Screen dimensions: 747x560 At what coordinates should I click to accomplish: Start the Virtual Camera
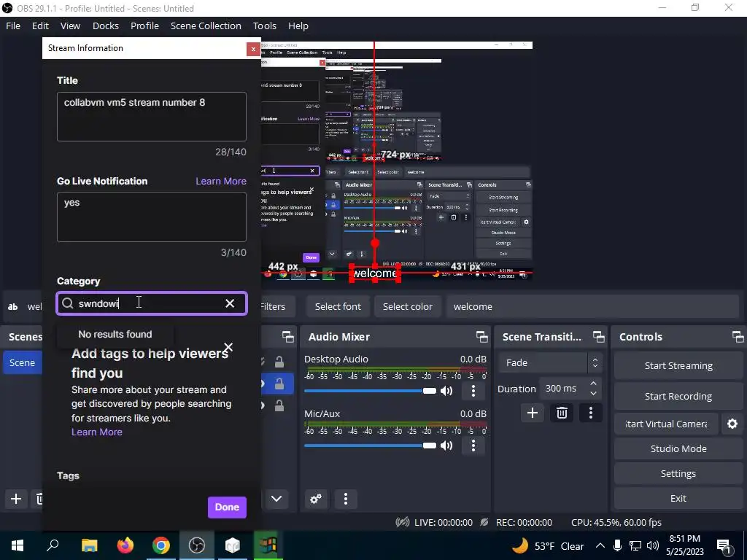point(666,424)
